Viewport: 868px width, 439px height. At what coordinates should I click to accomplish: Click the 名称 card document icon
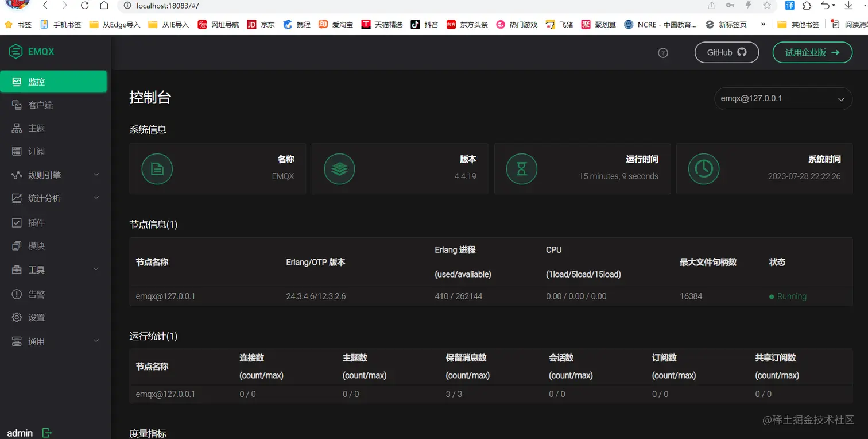pyautogui.click(x=157, y=169)
